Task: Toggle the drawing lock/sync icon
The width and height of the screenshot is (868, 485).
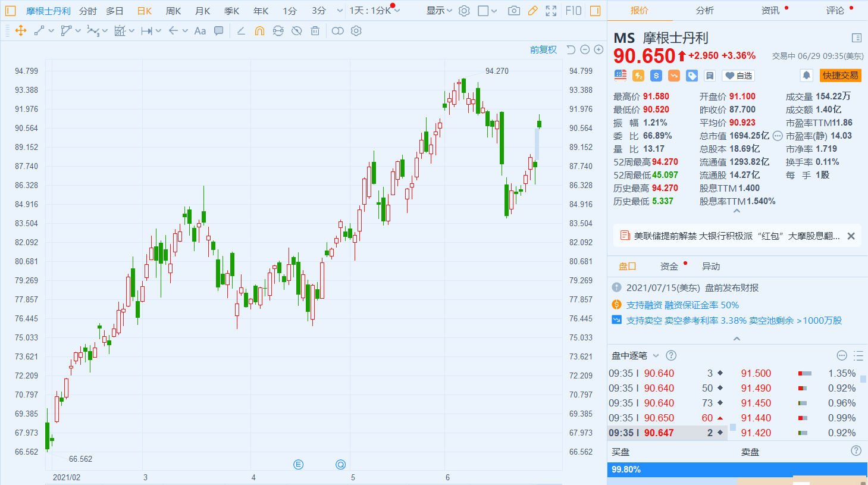Action: tap(278, 31)
